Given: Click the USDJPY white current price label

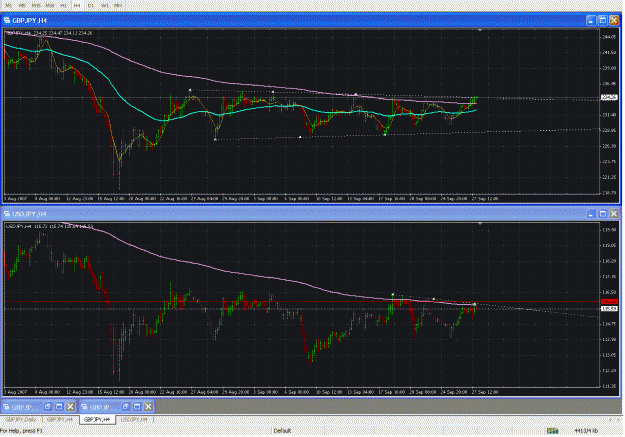Looking at the screenshot, I should pos(609,309).
